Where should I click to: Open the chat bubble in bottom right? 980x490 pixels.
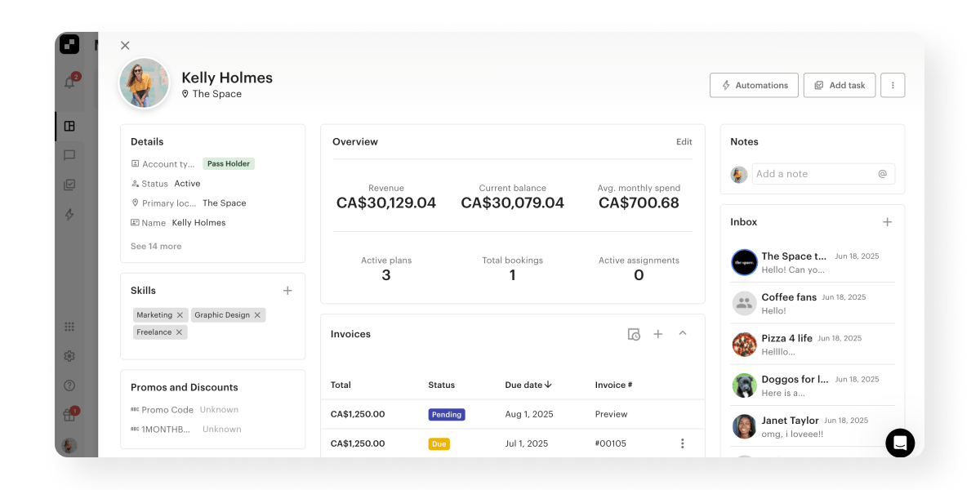tap(900, 443)
